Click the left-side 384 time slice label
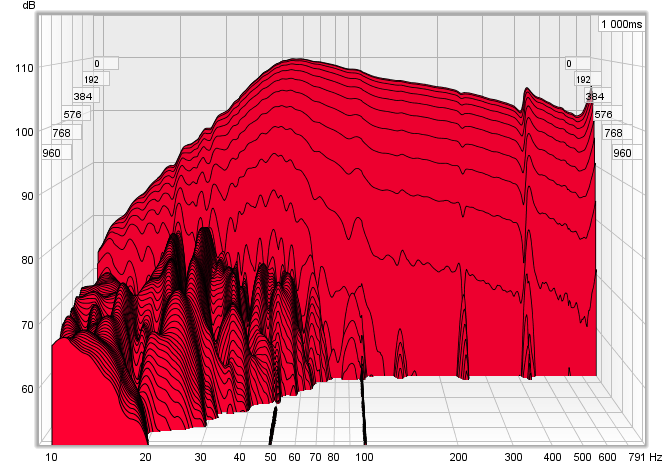664x467 pixels. click(82, 97)
